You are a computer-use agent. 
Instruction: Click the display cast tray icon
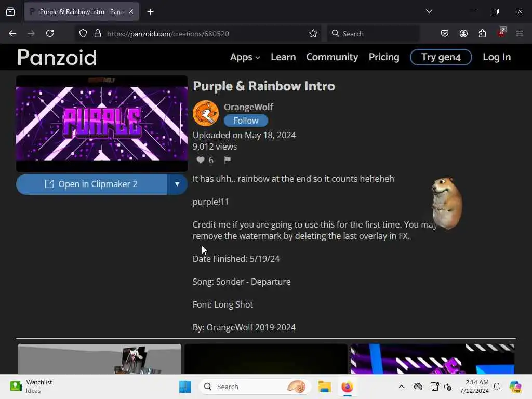click(x=434, y=387)
